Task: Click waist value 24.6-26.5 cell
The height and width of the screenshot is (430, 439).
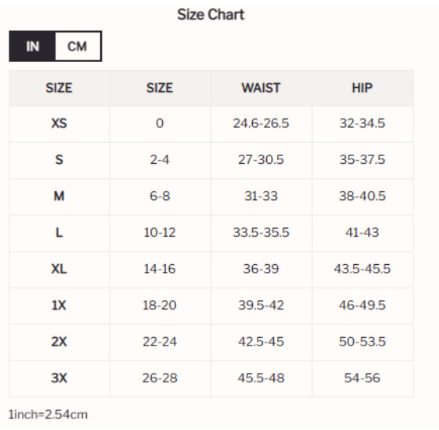Action: click(261, 123)
